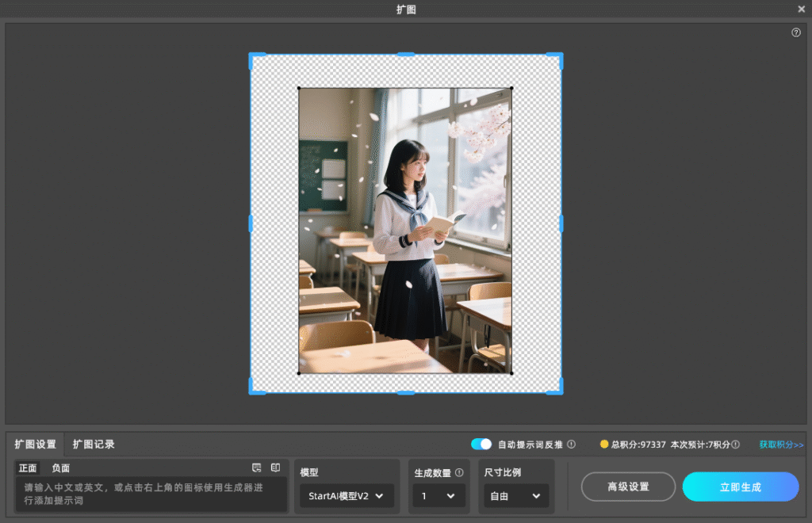
Task: Select the 正面 prompt tab
Action: pos(27,468)
